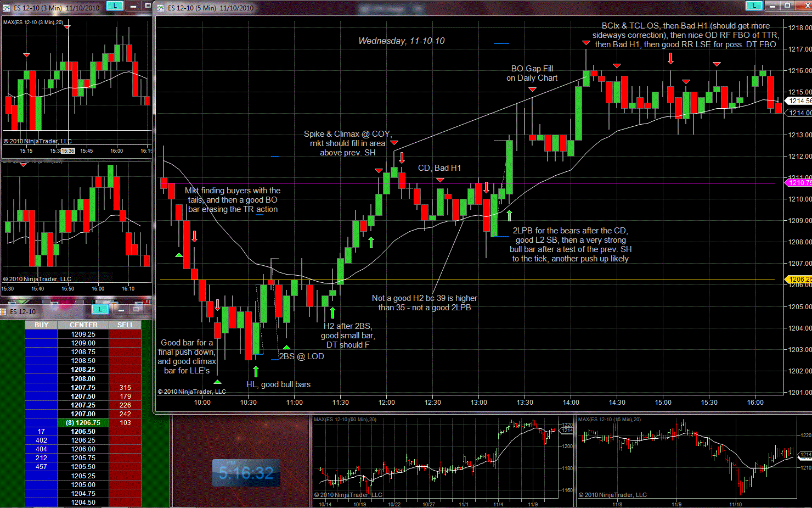812x508 pixels.
Task: Click the CENTER column header
Action: pos(83,325)
